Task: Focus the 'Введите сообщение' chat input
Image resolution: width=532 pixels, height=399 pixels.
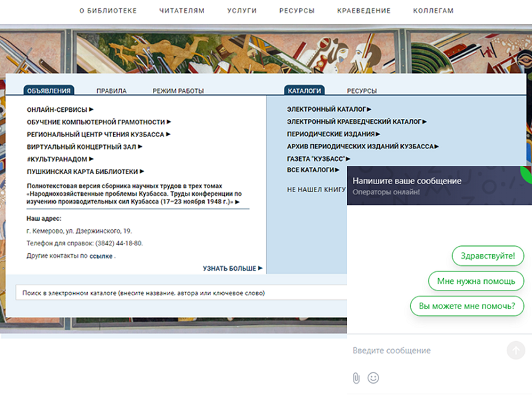Action: click(426, 350)
